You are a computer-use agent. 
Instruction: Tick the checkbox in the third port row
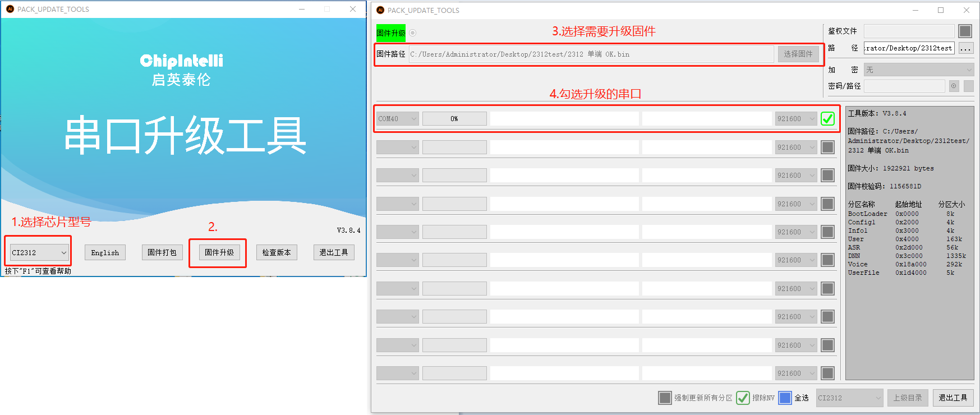coord(827,176)
